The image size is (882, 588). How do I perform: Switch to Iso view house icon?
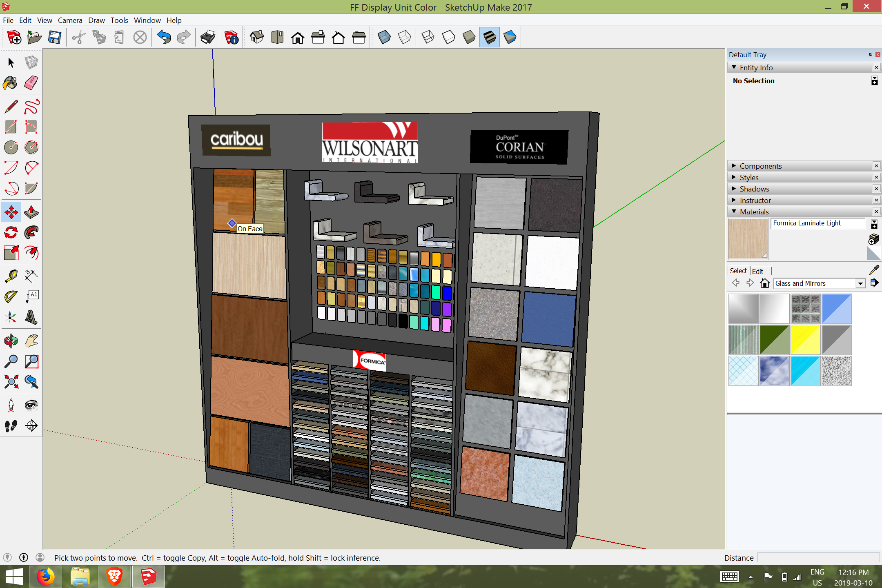(257, 38)
